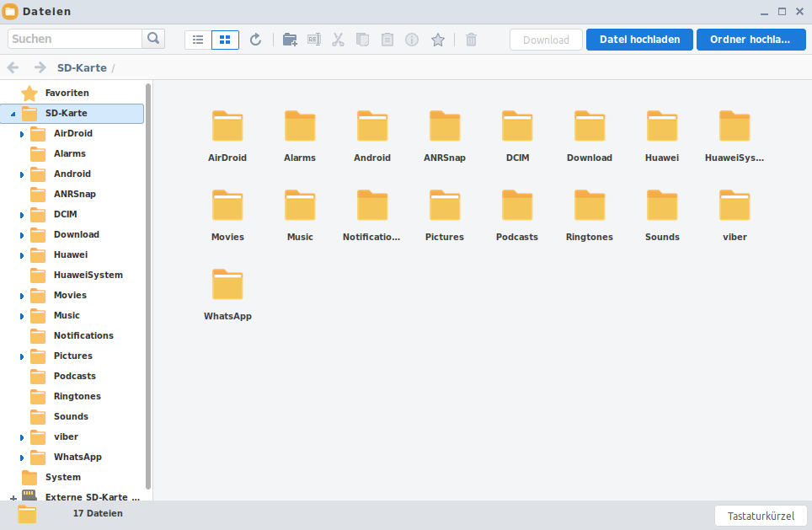This screenshot has height=530, width=812.
Task: Click the copy toolbar icon
Action: point(362,40)
